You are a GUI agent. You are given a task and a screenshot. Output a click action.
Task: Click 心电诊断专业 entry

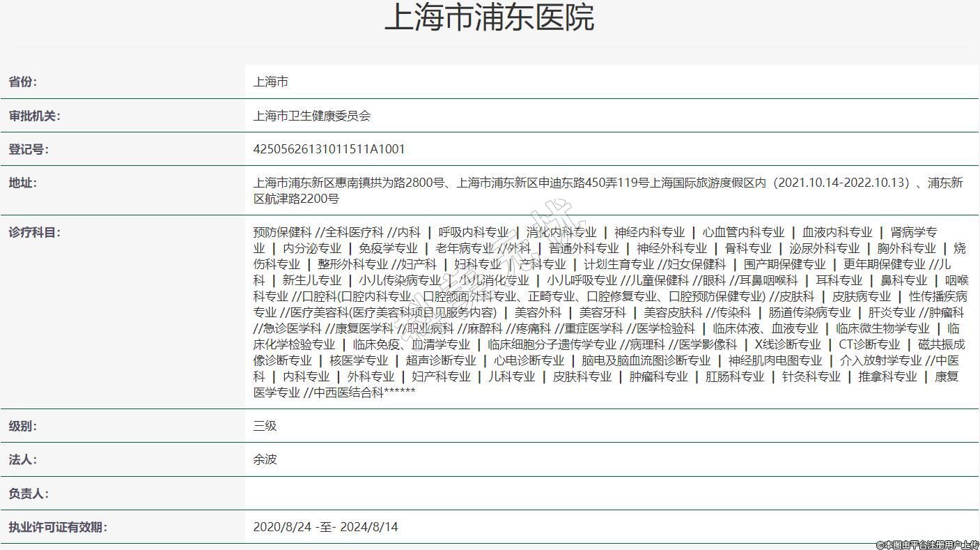[x=529, y=360]
